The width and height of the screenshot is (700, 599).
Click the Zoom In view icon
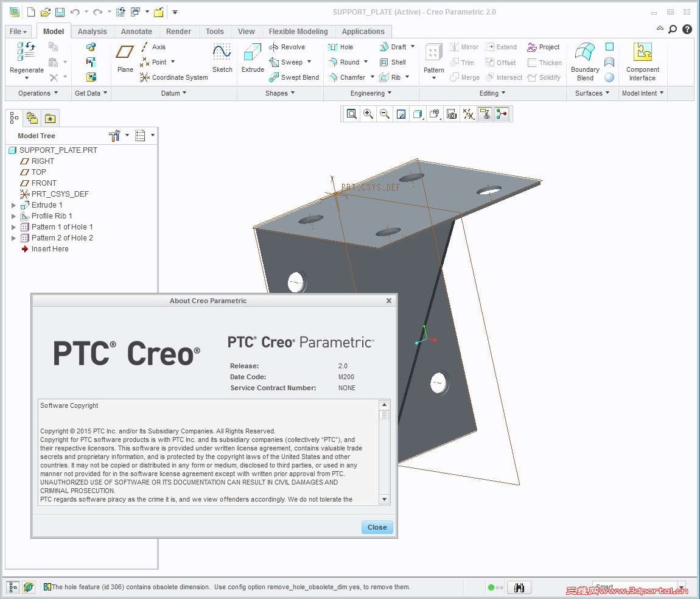(x=368, y=114)
